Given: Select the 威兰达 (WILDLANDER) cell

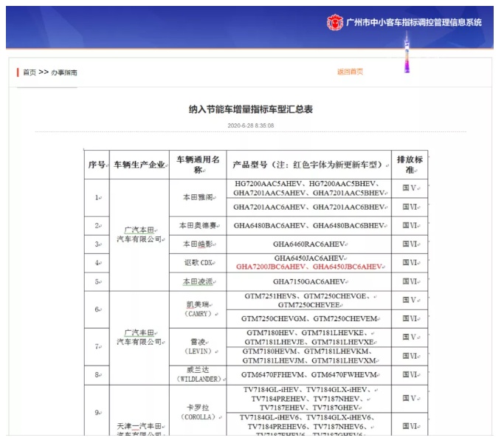Looking at the screenshot, I should pyautogui.click(x=197, y=374).
